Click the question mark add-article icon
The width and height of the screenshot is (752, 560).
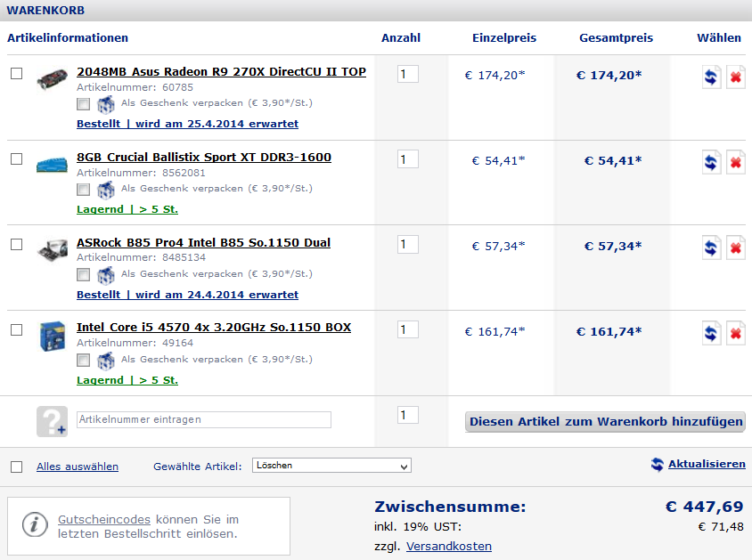(53, 421)
